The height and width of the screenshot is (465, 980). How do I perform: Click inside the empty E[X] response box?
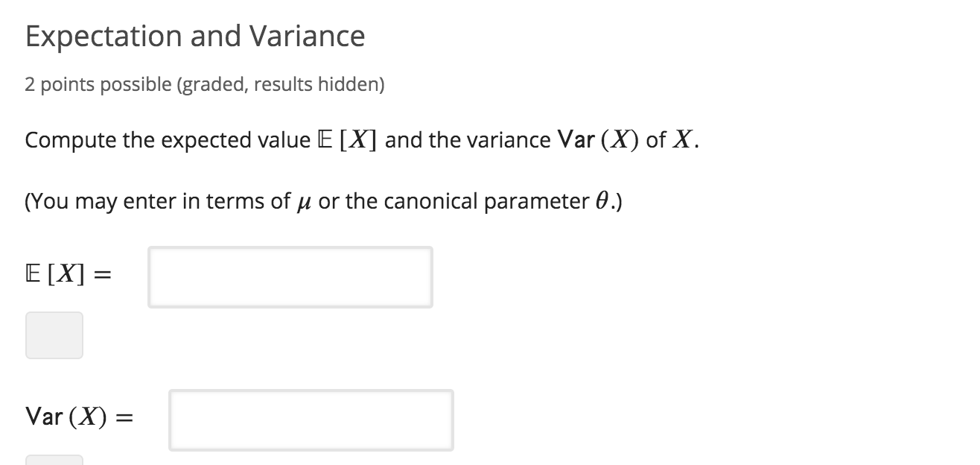pyautogui.click(x=290, y=276)
